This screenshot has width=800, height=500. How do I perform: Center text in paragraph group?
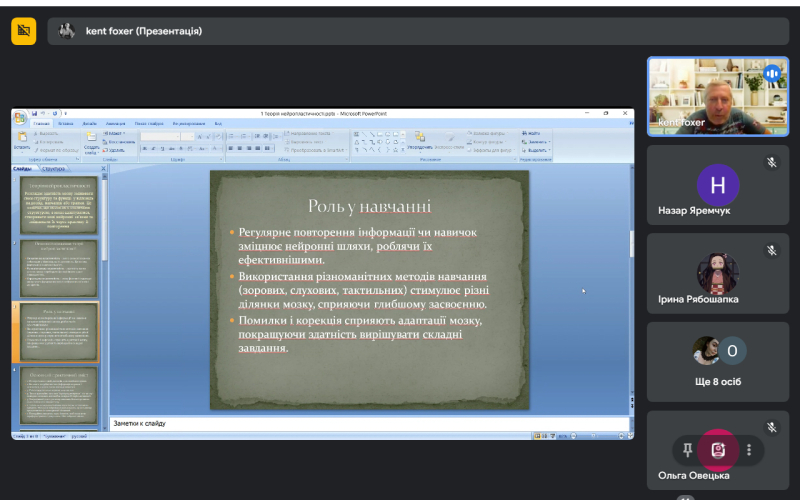[240, 148]
